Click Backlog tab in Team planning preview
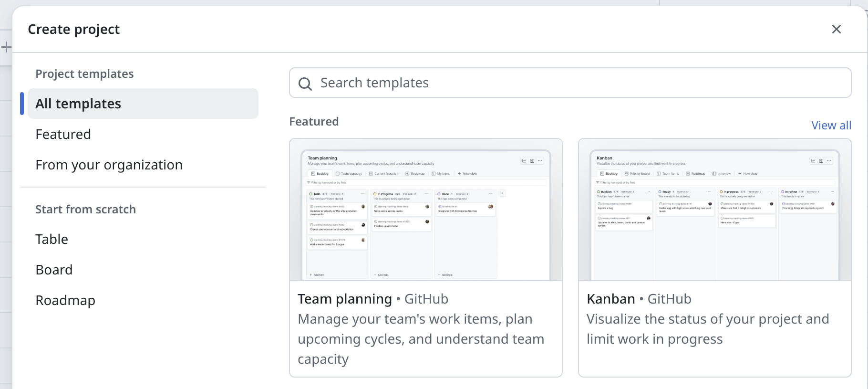The image size is (868, 389). point(320,174)
